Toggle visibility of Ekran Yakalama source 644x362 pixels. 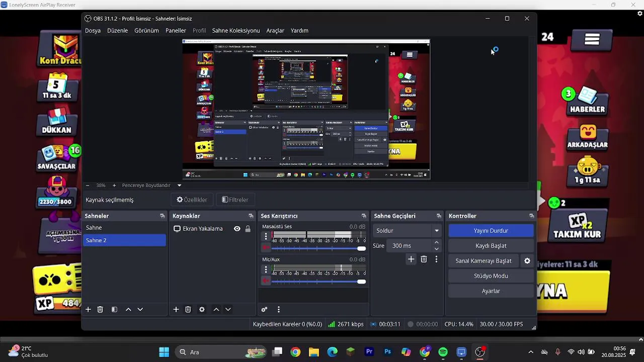pos(237,229)
